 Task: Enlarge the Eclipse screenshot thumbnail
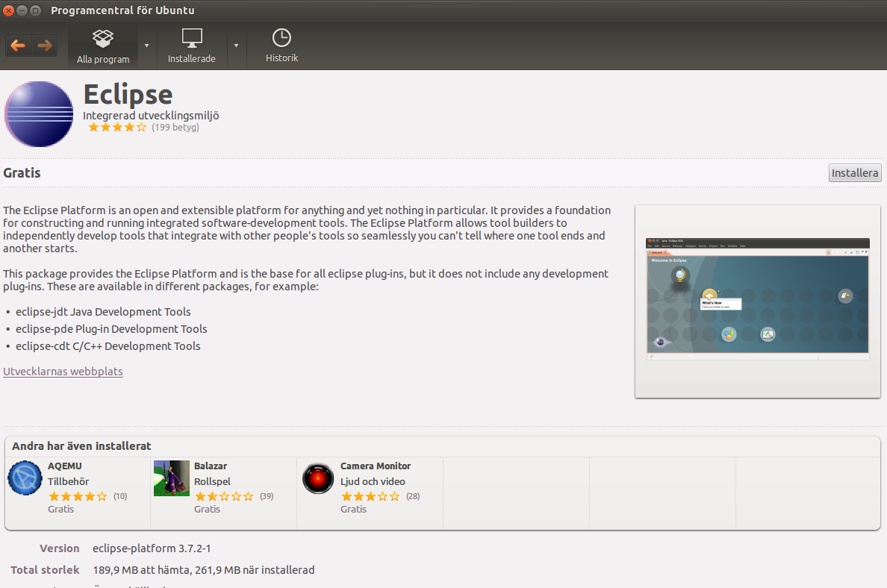point(757,301)
